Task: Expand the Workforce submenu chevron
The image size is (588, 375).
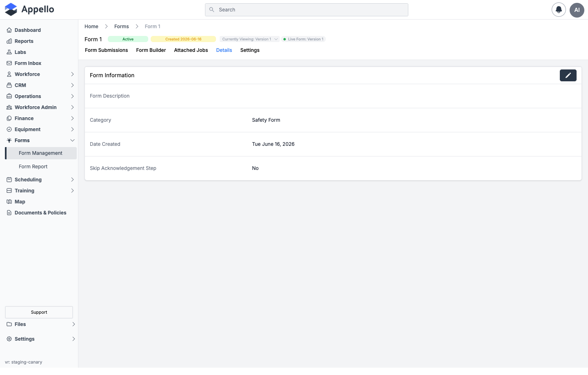Action: tap(72, 74)
